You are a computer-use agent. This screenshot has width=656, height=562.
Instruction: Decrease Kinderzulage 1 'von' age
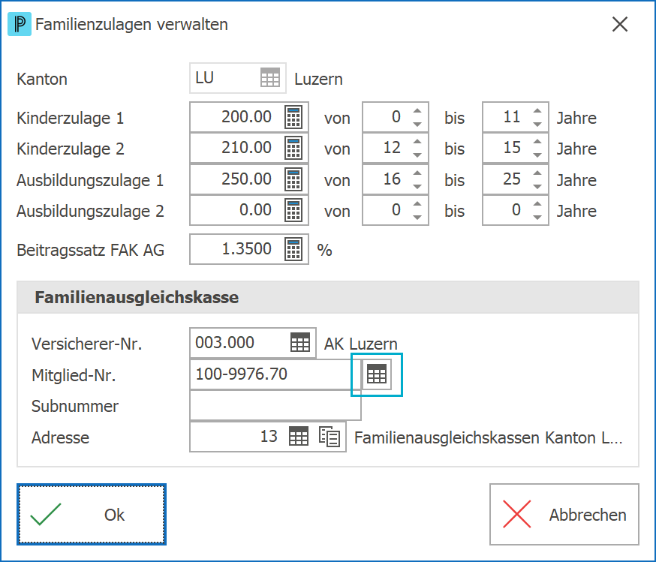pos(417,124)
